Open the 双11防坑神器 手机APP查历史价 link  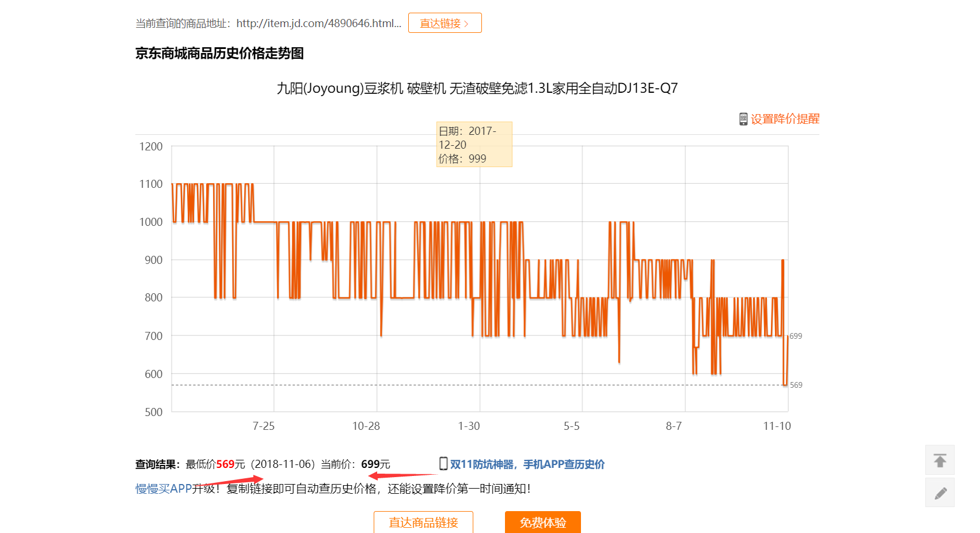pos(527,464)
